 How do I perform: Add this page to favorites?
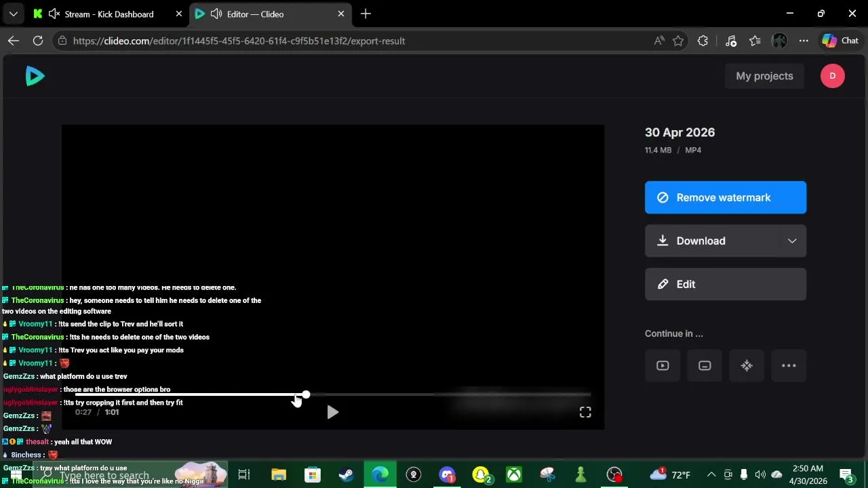pos(678,41)
